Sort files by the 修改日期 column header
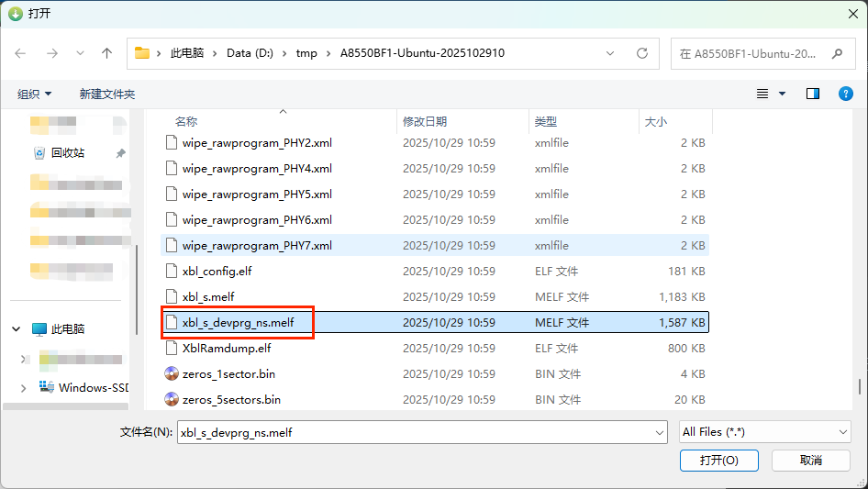Viewport: 868px width, 489px height. tap(425, 121)
